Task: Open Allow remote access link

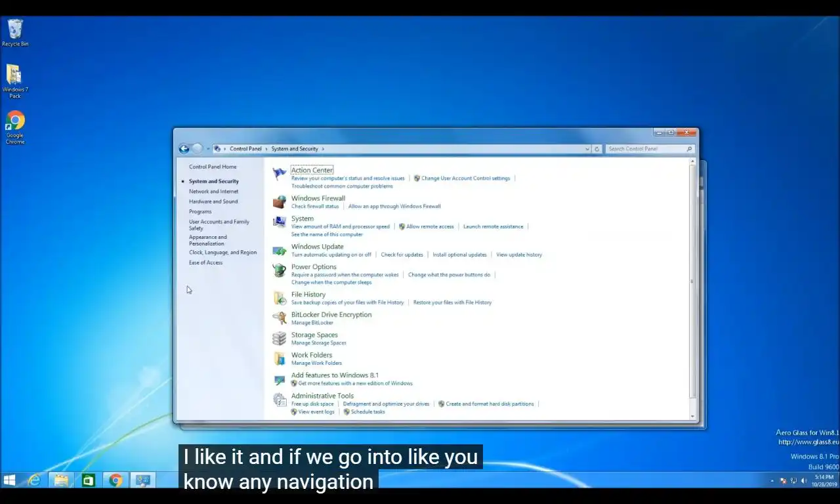Action: tap(430, 226)
